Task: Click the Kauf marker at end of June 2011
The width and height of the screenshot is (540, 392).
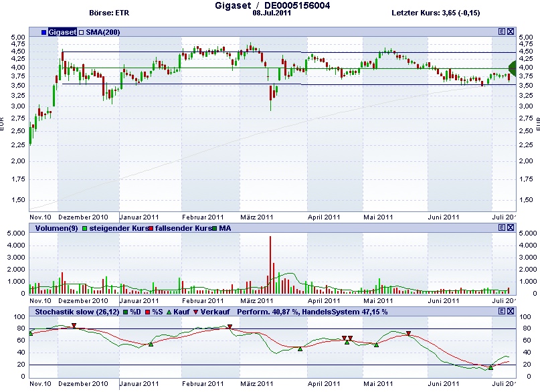Action: (490, 367)
